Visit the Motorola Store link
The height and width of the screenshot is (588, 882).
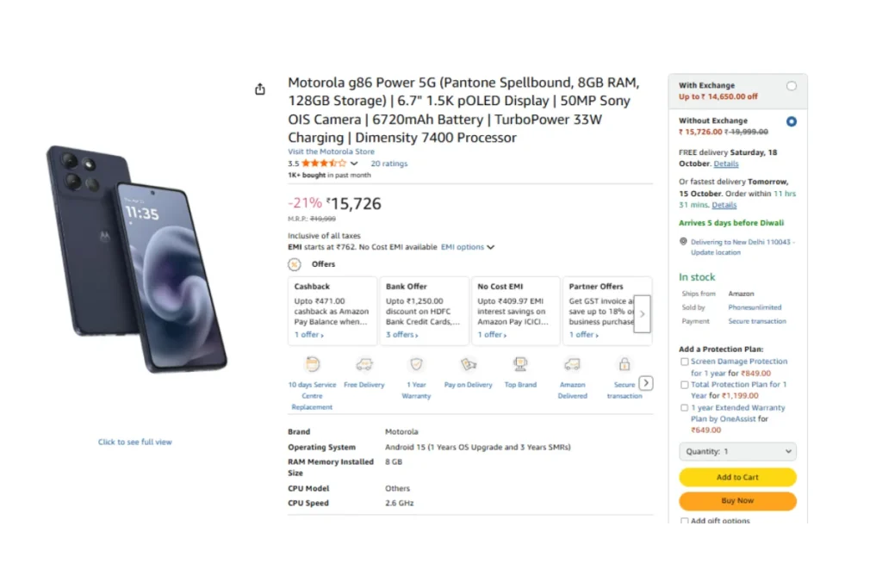[x=331, y=152]
